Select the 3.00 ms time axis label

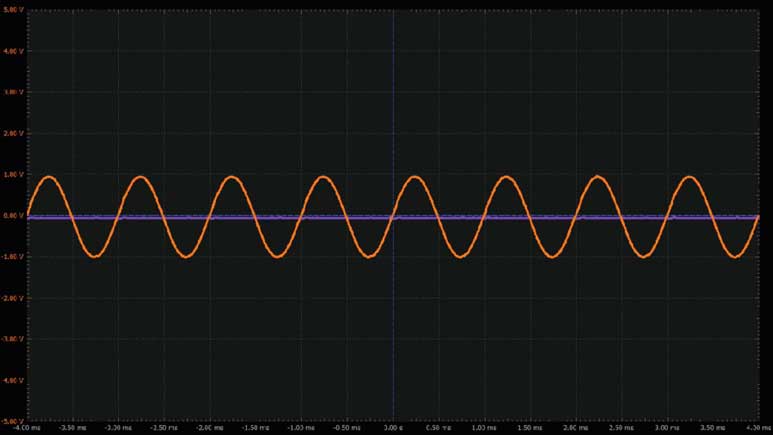(x=668, y=425)
